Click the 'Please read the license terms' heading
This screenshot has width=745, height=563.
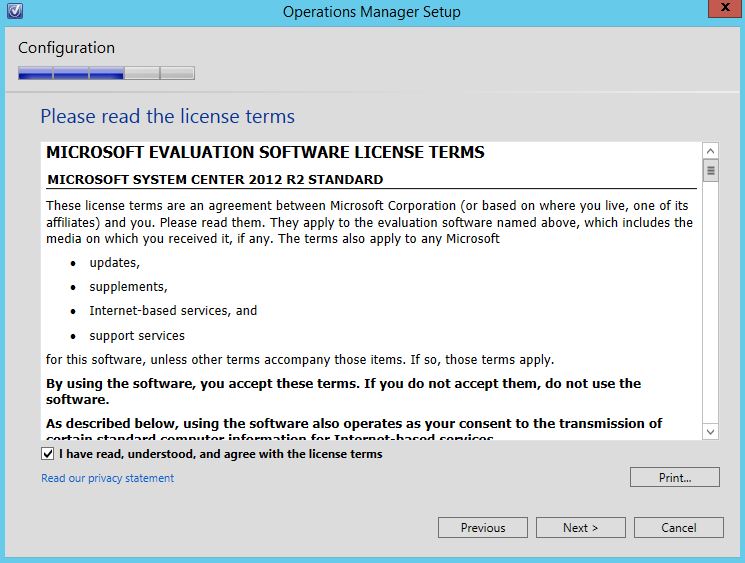coord(167,116)
